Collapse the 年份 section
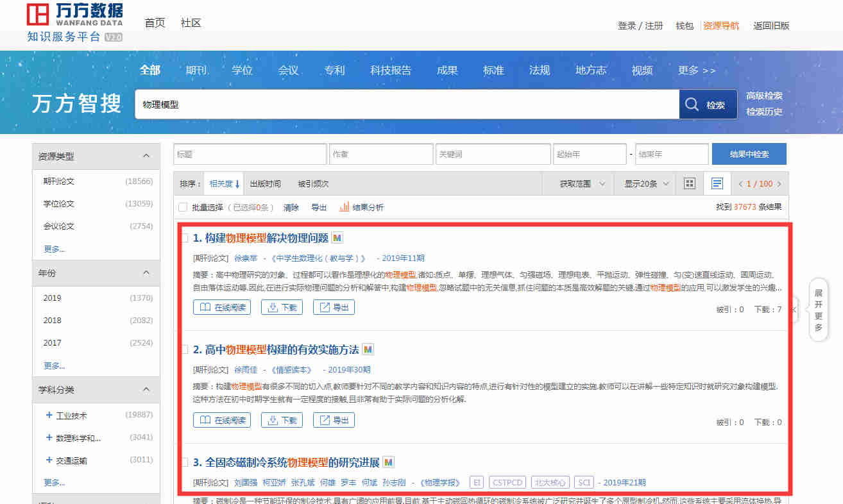 146,273
